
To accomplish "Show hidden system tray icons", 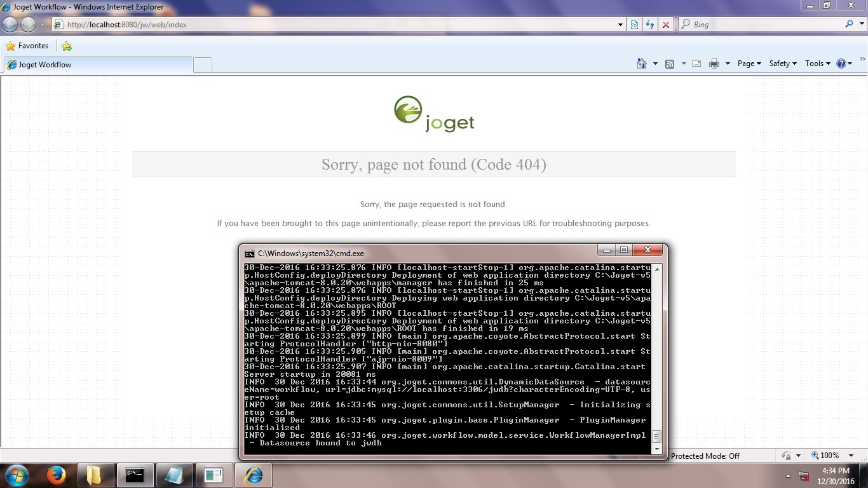I will 789,476.
